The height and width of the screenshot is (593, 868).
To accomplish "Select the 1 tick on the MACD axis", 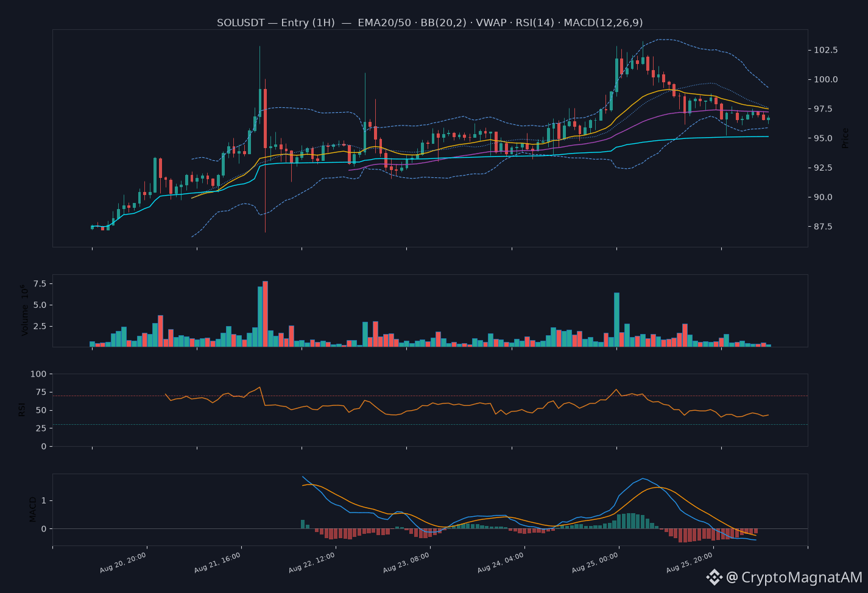I will tap(43, 501).
